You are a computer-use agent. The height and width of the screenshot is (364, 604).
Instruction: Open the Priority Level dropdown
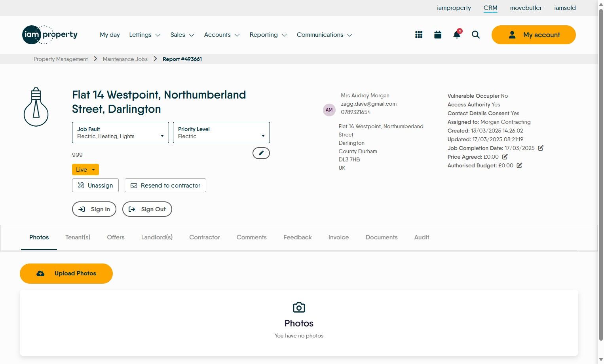pos(221,133)
